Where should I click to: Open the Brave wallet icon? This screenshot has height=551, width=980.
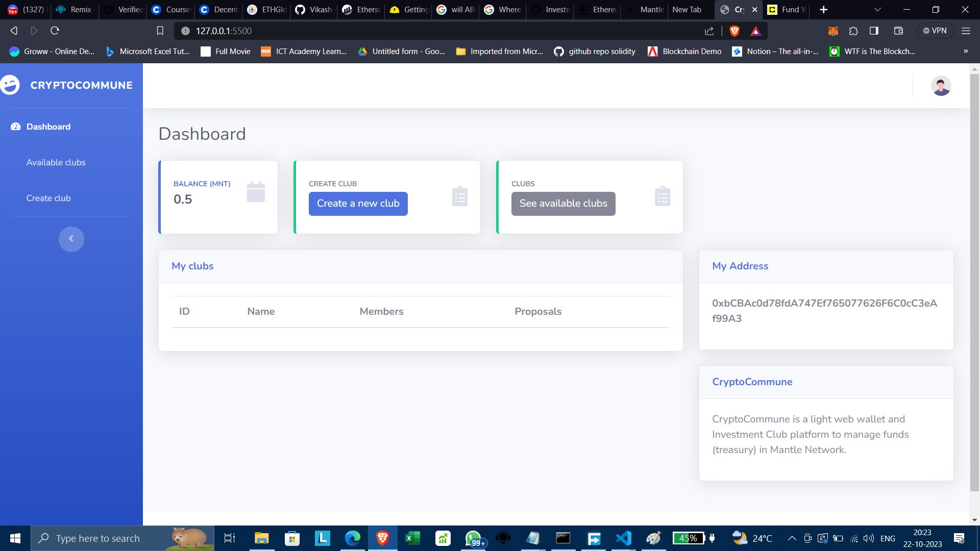point(898,31)
